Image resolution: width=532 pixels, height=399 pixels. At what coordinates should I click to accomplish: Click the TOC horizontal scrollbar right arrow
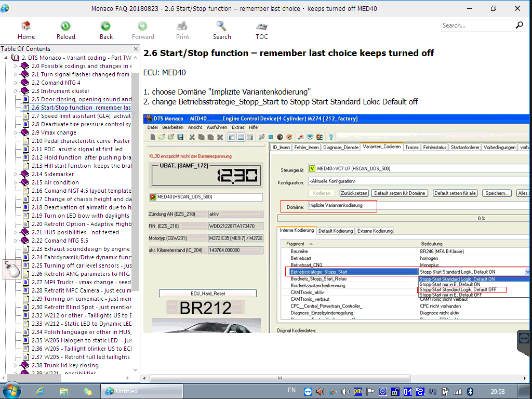tap(127, 378)
